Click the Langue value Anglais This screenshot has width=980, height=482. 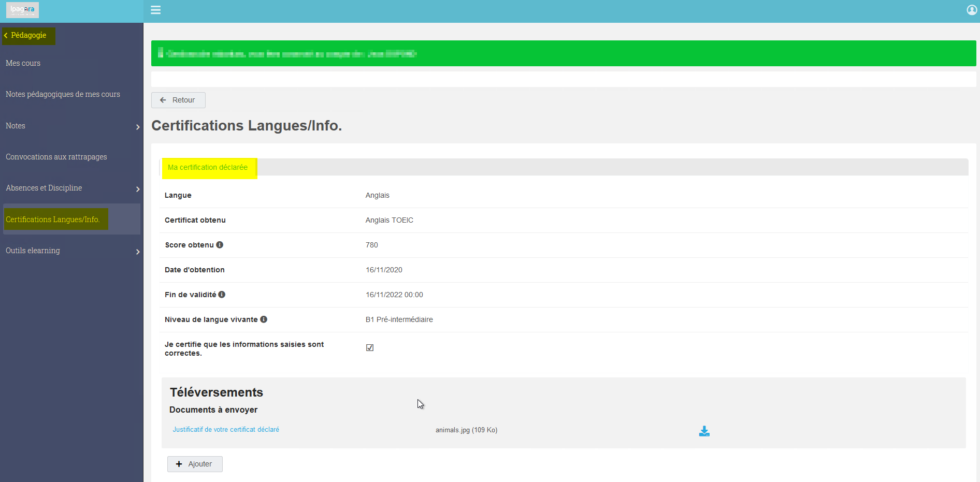pyautogui.click(x=378, y=195)
